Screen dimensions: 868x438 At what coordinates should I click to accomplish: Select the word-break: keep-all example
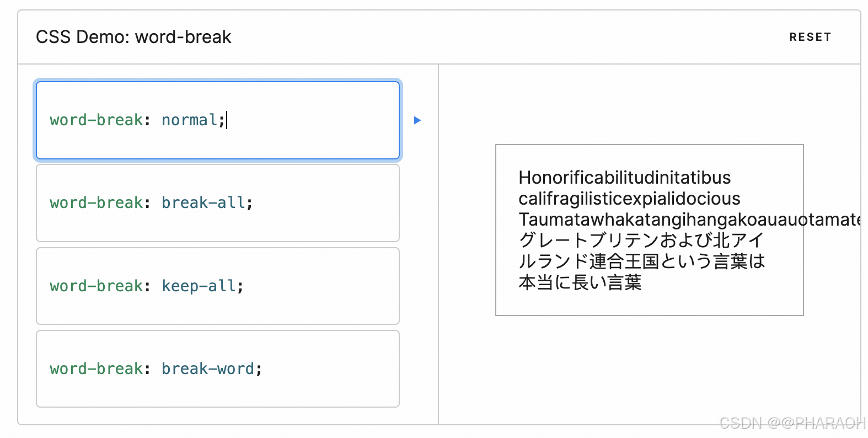217,286
